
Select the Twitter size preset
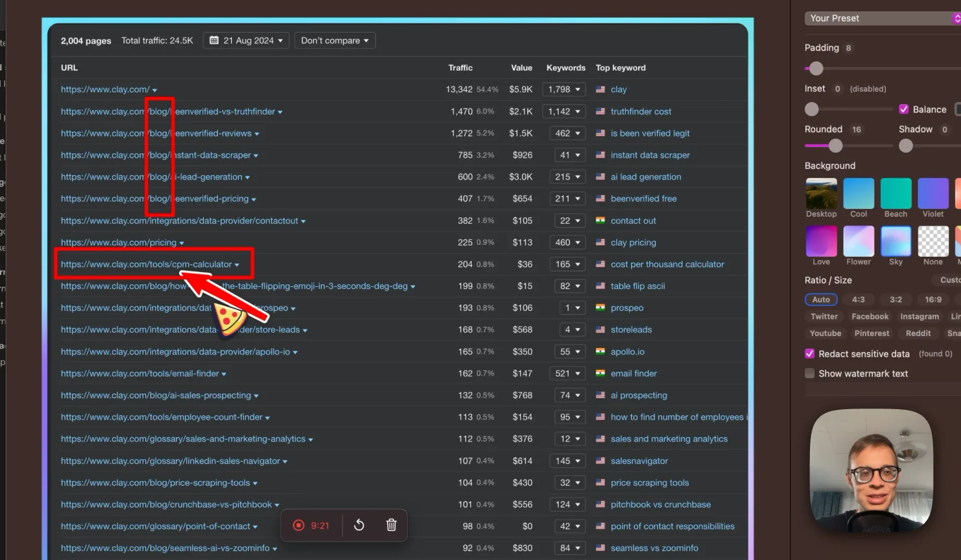(824, 316)
